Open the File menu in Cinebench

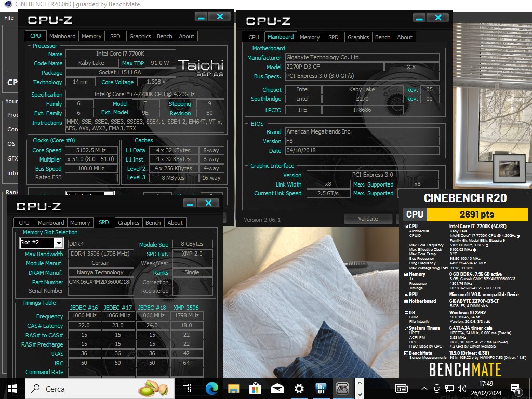9,18
